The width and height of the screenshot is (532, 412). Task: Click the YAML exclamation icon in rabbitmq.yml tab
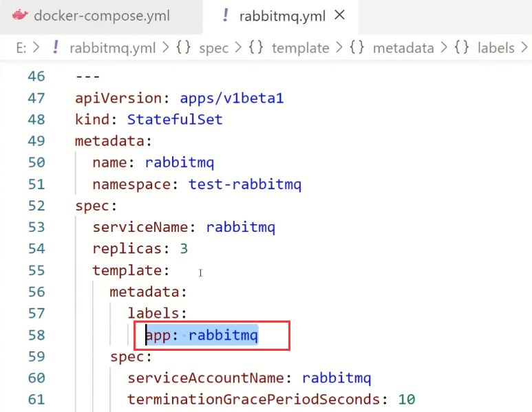tap(225, 15)
